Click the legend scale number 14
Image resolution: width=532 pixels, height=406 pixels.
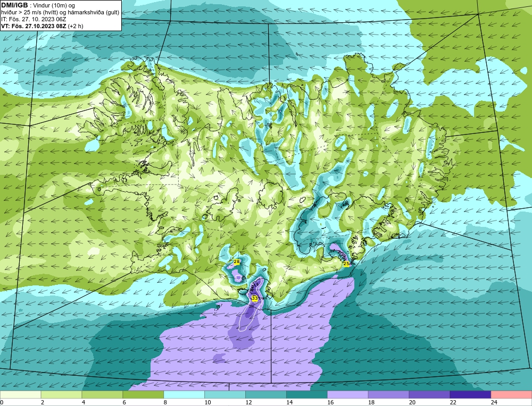289,402
